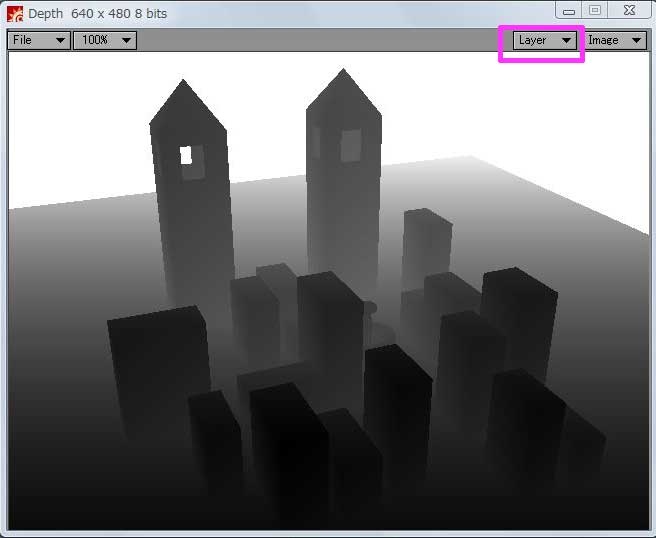Click the far right corner of ground plane
Screen dimensions: 656x538
coord(640,228)
